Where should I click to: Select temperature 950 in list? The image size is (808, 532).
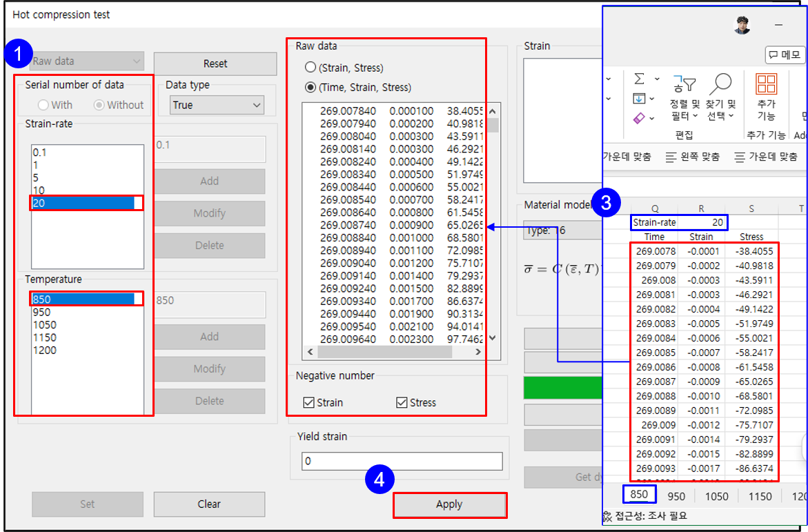pyautogui.click(x=87, y=313)
